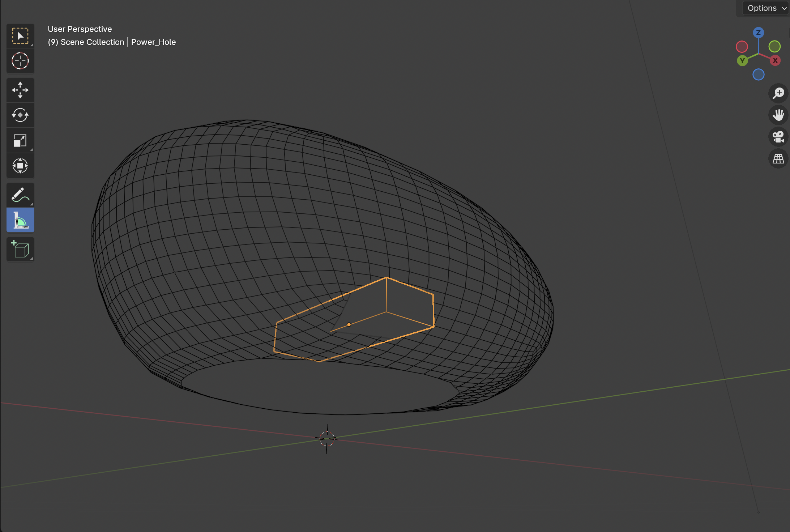Select the Measure tool

pyautogui.click(x=20, y=220)
